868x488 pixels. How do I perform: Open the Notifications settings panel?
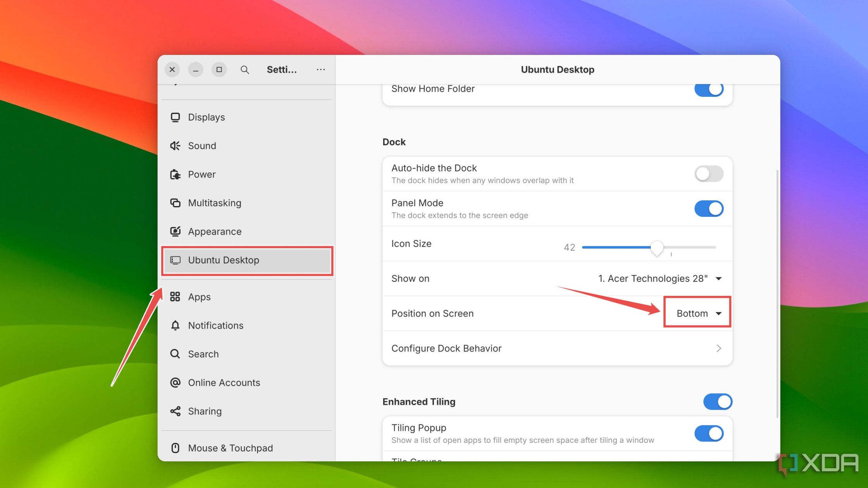(x=215, y=325)
